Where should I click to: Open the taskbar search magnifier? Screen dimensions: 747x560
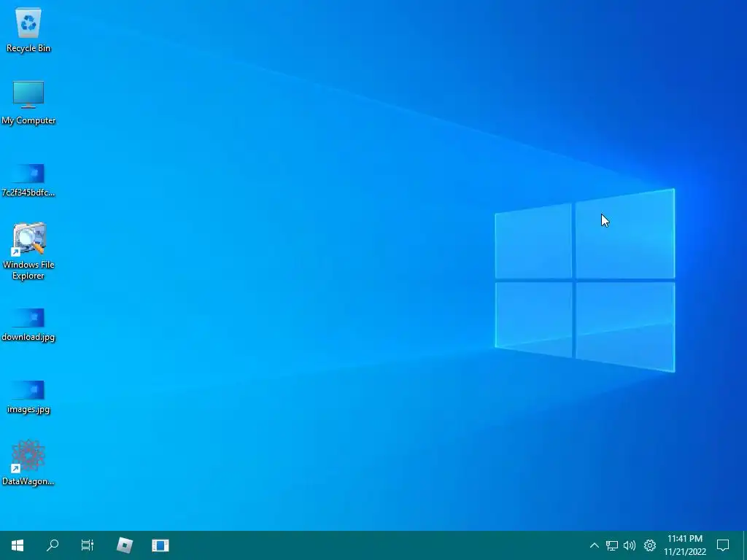[x=53, y=545]
